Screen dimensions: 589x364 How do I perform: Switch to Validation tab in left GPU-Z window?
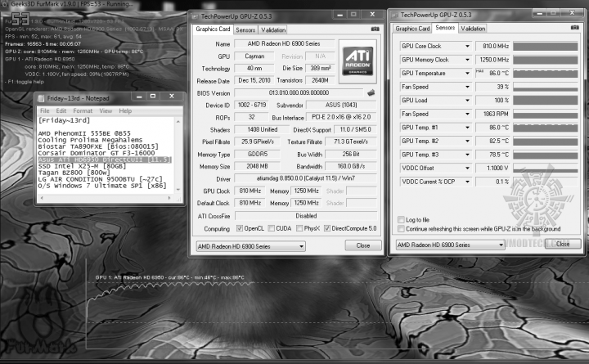[x=273, y=30]
